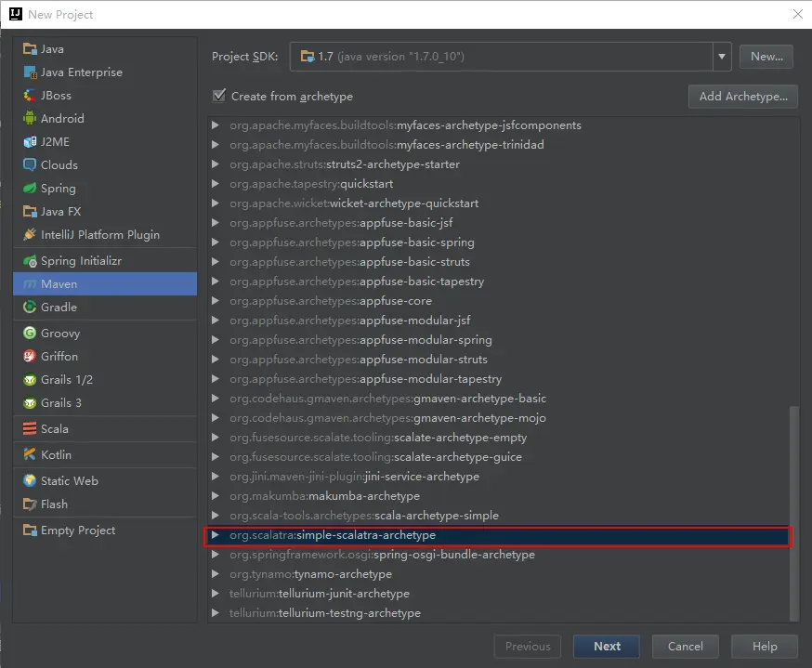Open the Project SDK dropdown arrow

pos(721,57)
